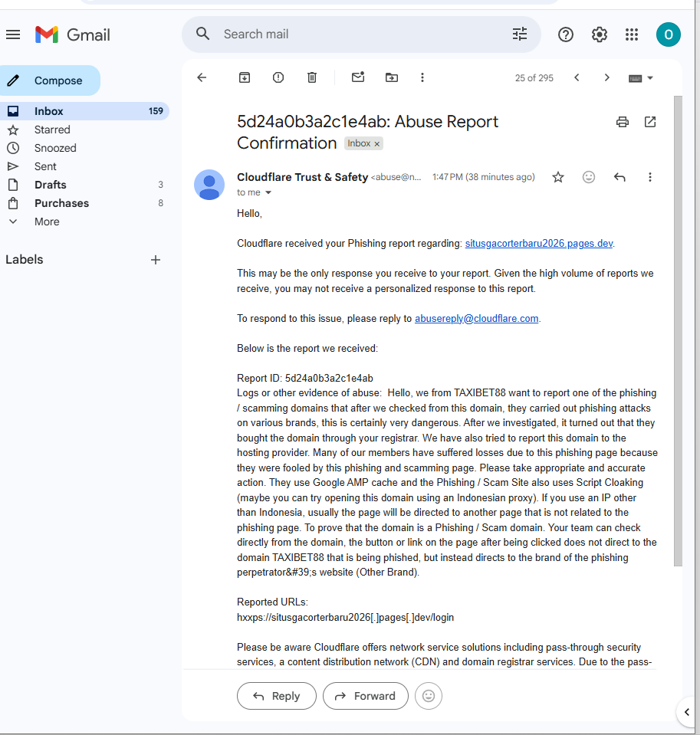Click the reported URL hxxps://situsgacorterbaru2026 text
Image resolution: width=700 pixels, height=735 pixels.
(x=345, y=617)
